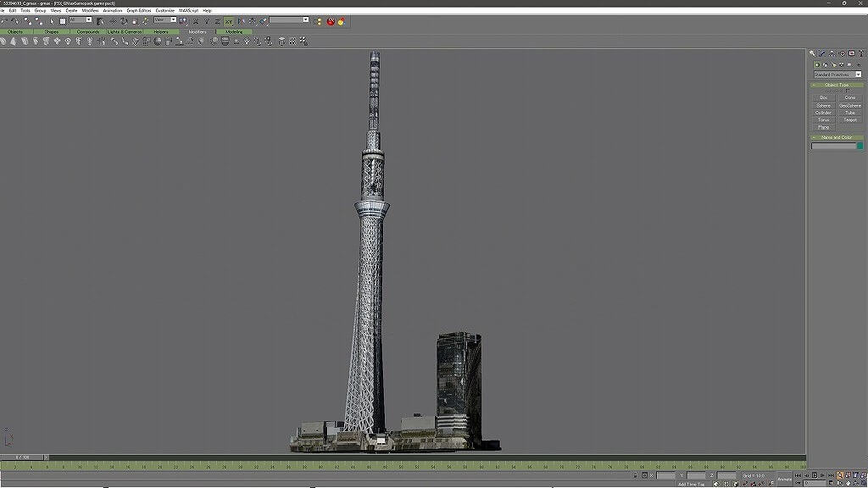Open the Create menu

click(71, 10)
